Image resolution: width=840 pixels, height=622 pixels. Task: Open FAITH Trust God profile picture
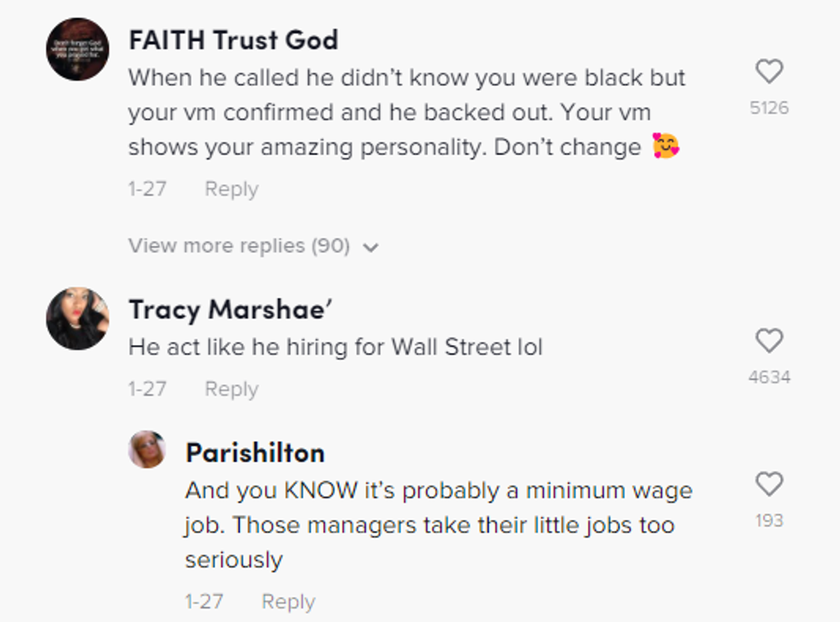click(77, 49)
